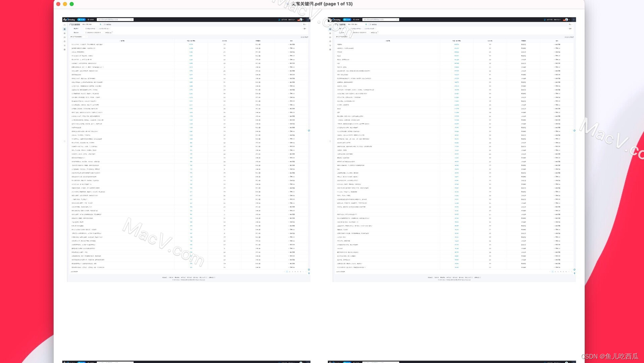Click the green zoom window button
The width and height of the screenshot is (644, 363).
point(71,4)
